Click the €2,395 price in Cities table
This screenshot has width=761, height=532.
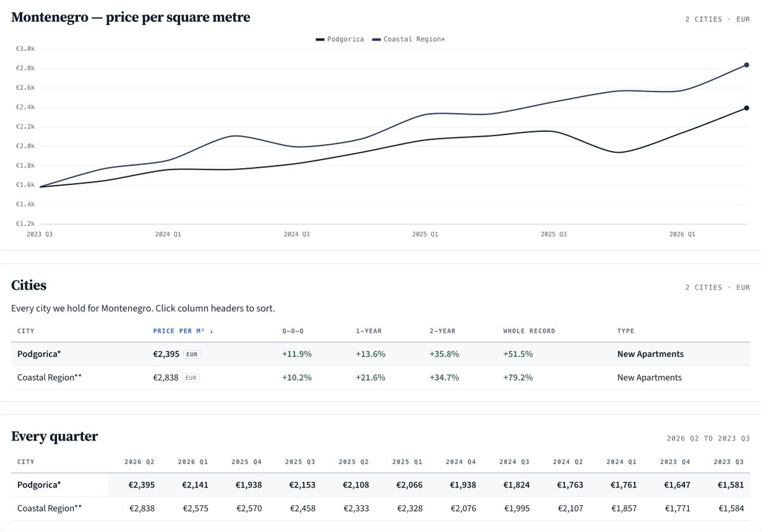coord(166,354)
